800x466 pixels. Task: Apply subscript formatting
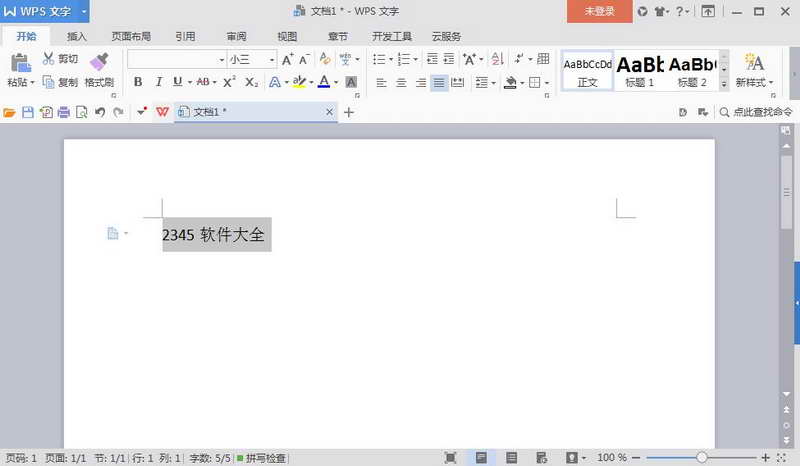pos(252,82)
